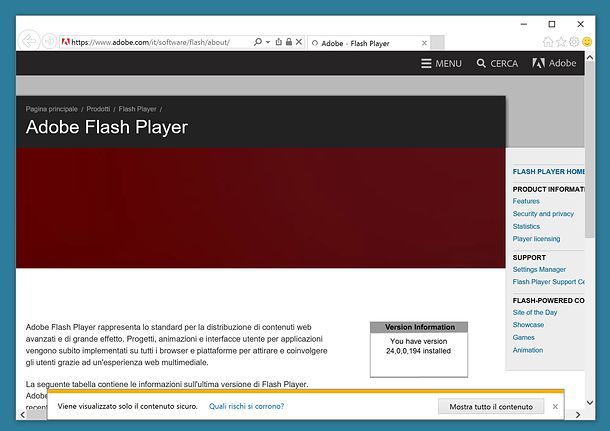Click the dark red Flash content banner
610x431 pixels.
coord(261,208)
